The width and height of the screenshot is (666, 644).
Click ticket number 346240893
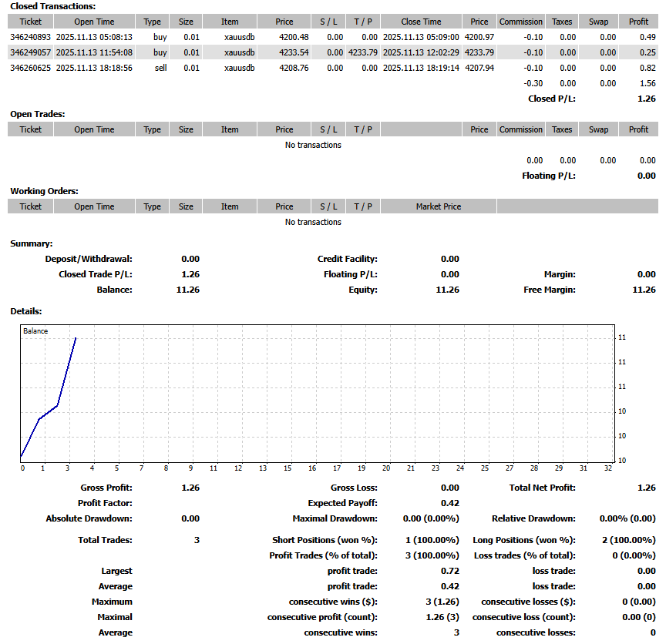pyautogui.click(x=31, y=37)
